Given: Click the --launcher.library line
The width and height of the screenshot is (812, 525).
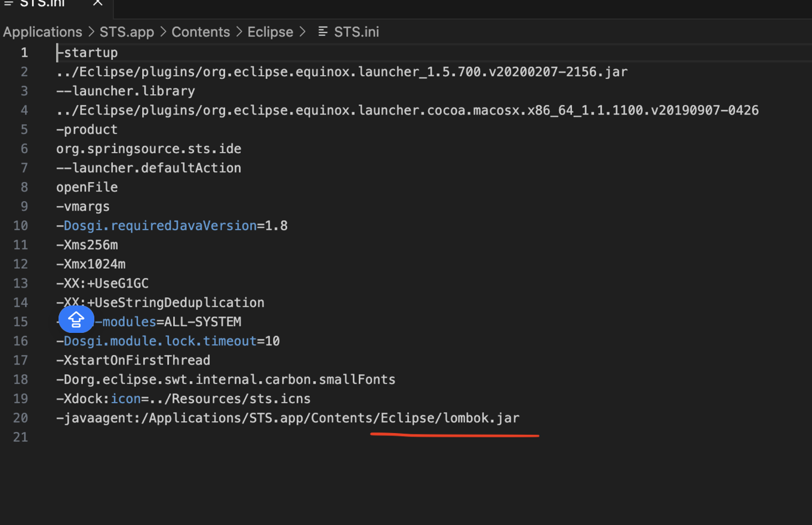Looking at the screenshot, I should [125, 91].
